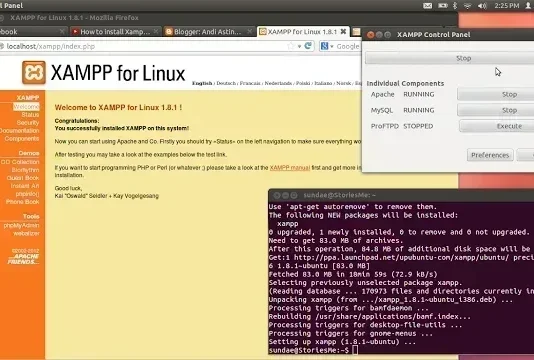Image resolution: width=534 pixels, height=360 pixels.
Task: Click the Apache Friends logo
Action: 23,259
